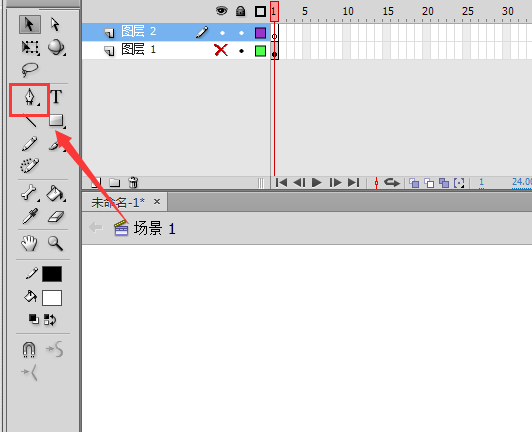This screenshot has height=432, width=532.
Task: Open the stroke color swatch (black)
Action: (x=52, y=274)
